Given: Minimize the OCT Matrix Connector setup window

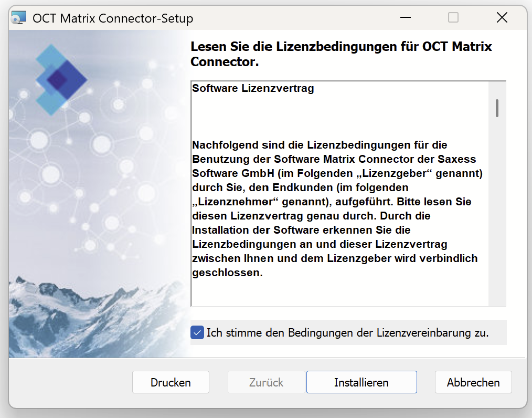Looking at the screenshot, I should pyautogui.click(x=405, y=18).
